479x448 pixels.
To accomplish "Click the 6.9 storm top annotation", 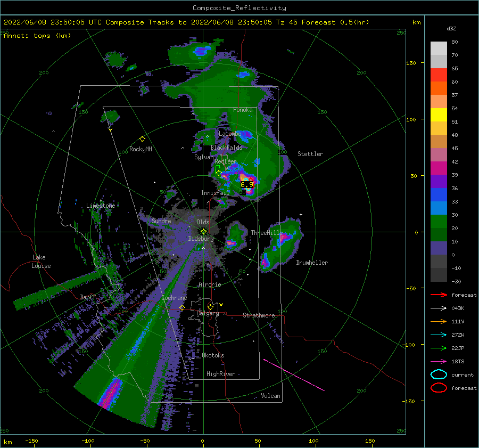I will [x=247, y=185].
